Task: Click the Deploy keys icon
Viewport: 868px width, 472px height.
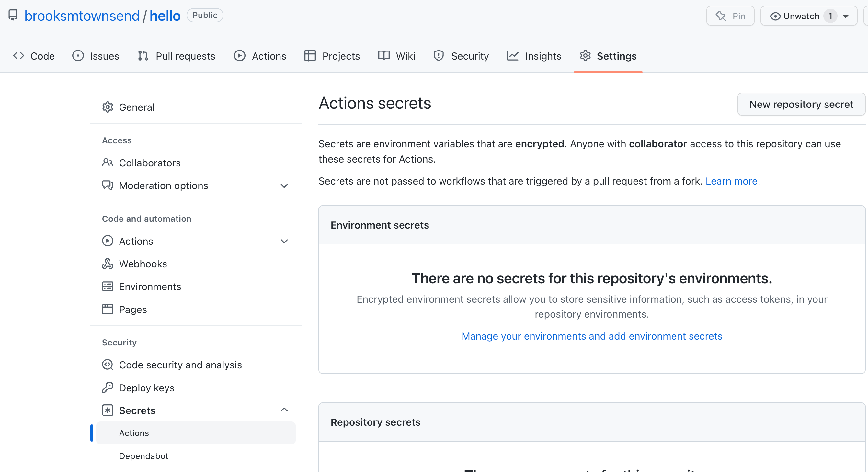Action: coord(108,388)
